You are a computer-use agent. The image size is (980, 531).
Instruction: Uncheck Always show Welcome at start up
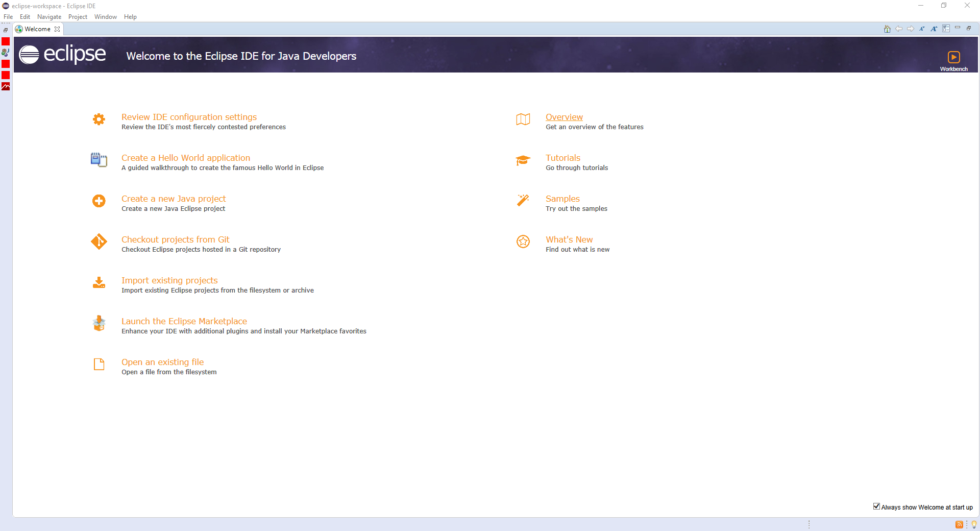[x=876, y=506]
